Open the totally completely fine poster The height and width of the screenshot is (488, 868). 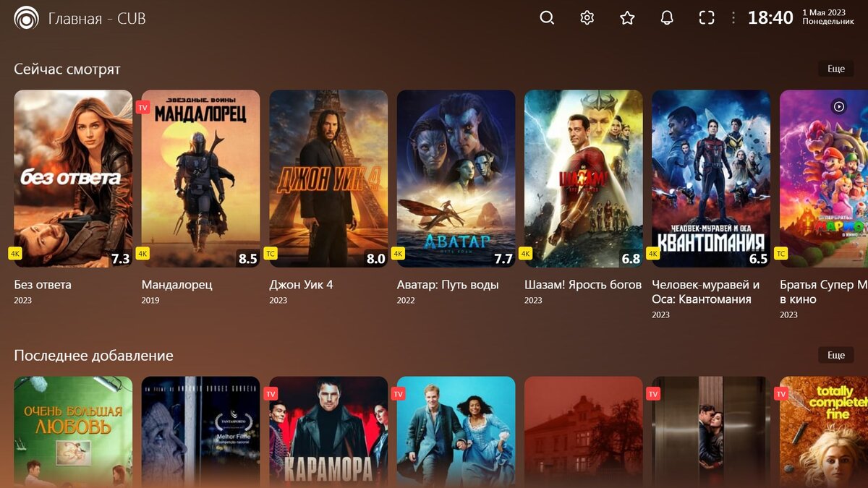[824, 432]
